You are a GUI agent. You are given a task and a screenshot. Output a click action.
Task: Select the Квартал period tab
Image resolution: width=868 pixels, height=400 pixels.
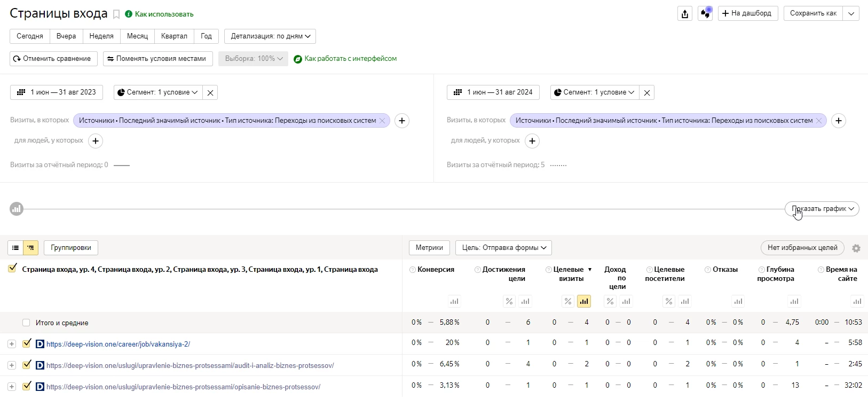174,36
